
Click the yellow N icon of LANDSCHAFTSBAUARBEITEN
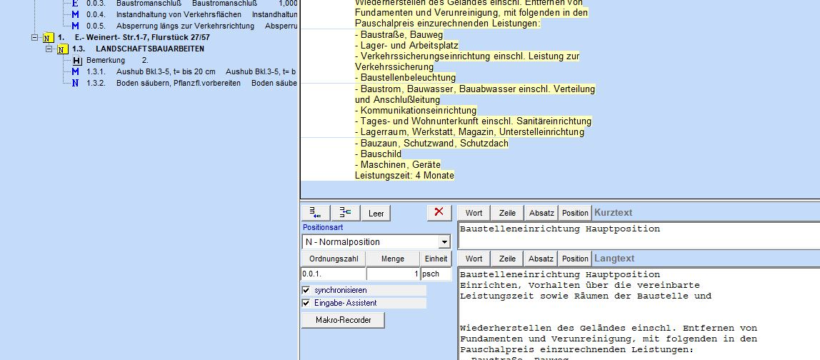[x=62, y=49]
